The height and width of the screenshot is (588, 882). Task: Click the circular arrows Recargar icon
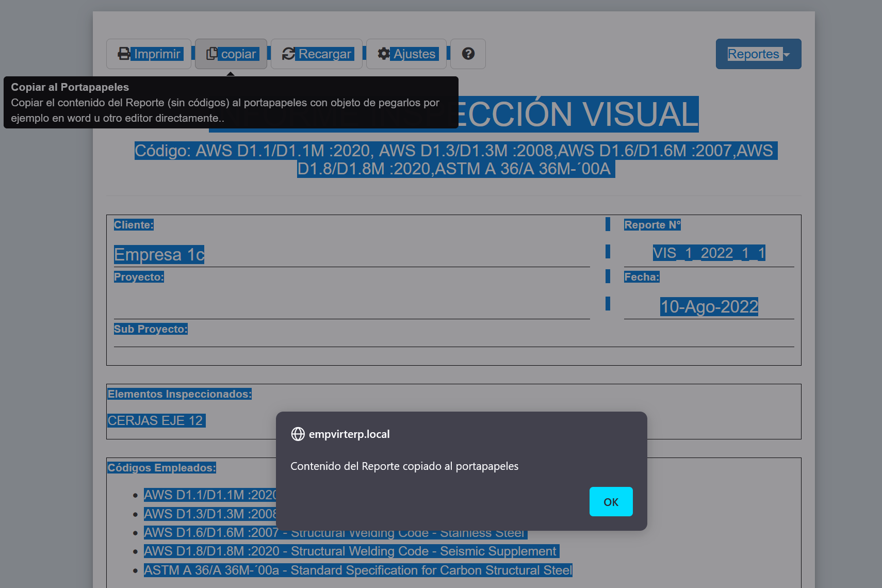288,54
